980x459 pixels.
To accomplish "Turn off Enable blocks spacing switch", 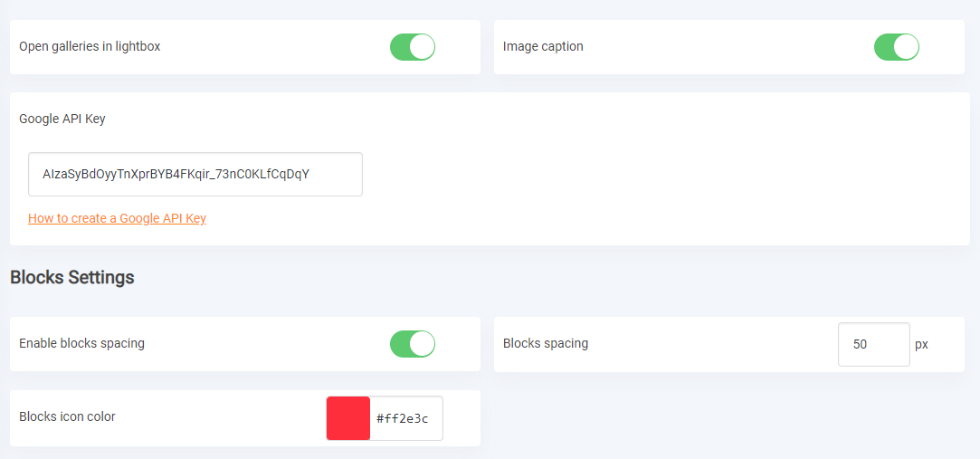I will [413, 344].
